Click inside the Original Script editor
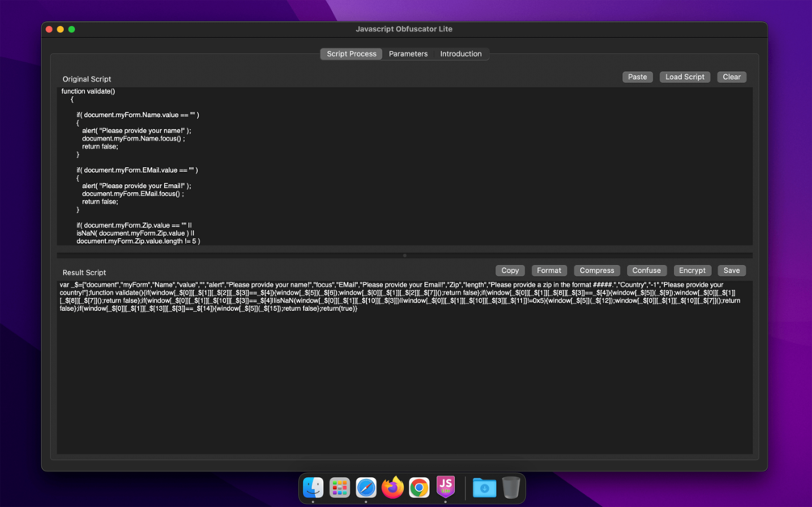 (x=405, y=166)
